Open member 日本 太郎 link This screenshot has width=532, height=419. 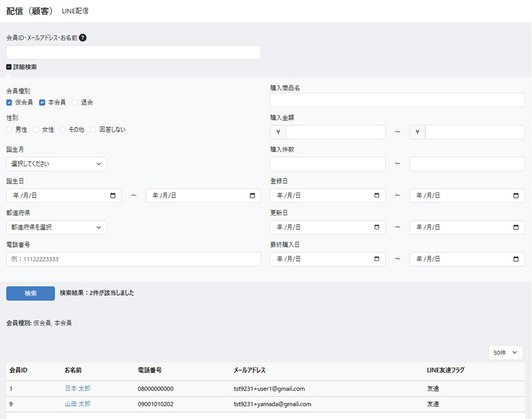coord(78,388)
